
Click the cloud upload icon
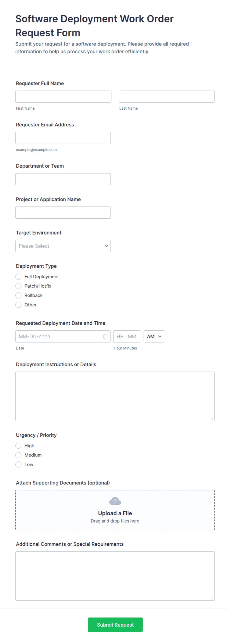(x=115, y=501)
